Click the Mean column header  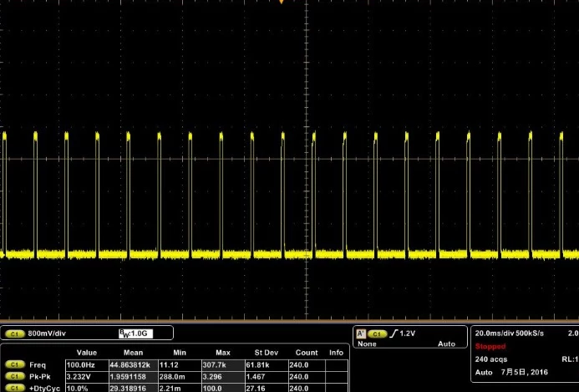point(134,353)
